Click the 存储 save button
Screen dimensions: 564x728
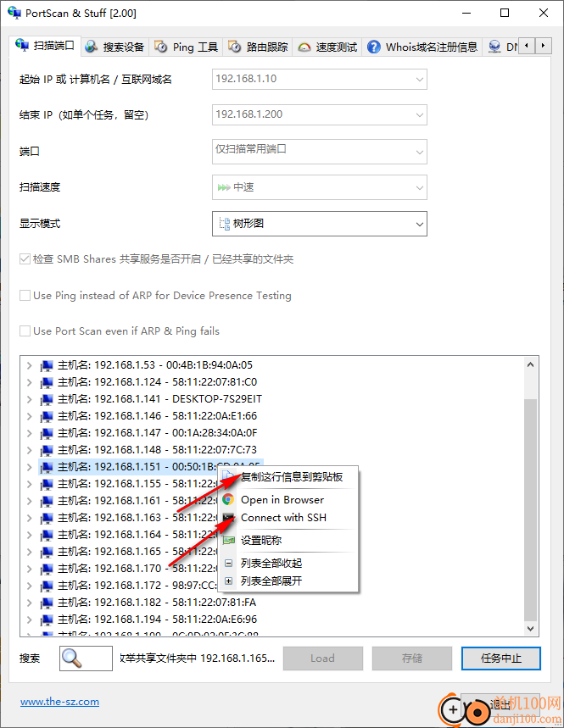412,659
